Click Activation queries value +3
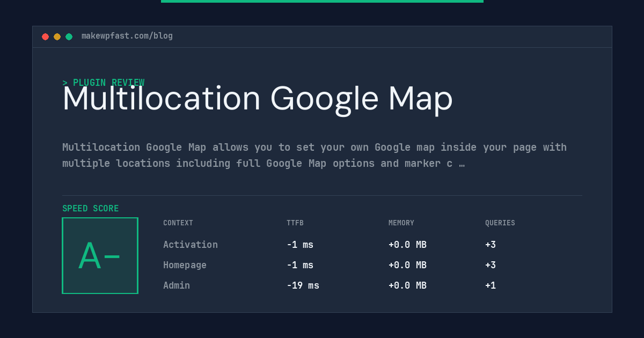The width and height of the screenshot is (644, 338). 491,245
